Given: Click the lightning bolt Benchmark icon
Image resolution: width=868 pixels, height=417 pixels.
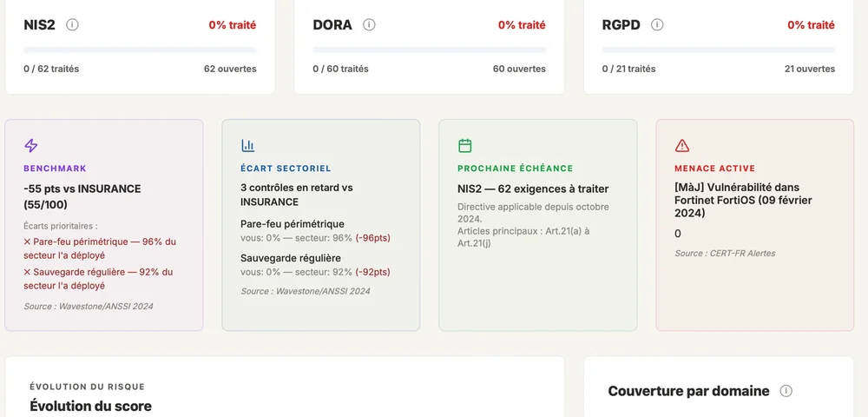Looking at the screenshot, I should coord(31,146).
